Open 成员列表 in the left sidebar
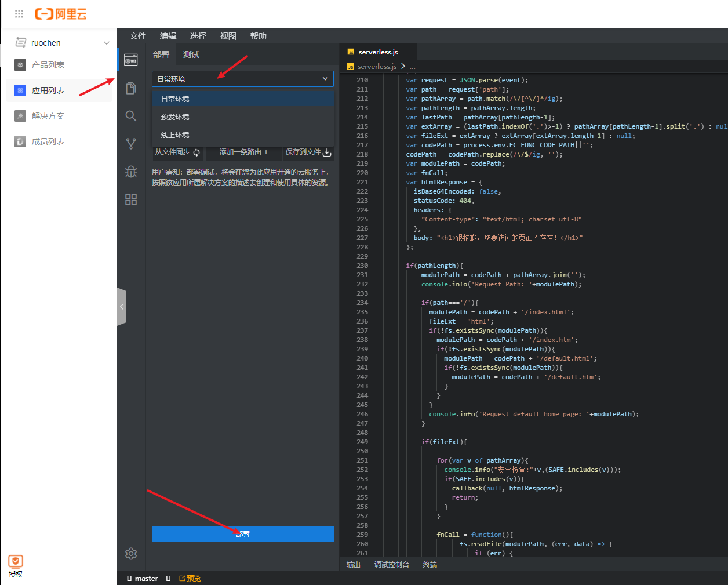This screenshot has width=728, height=585. click(48, 141)
